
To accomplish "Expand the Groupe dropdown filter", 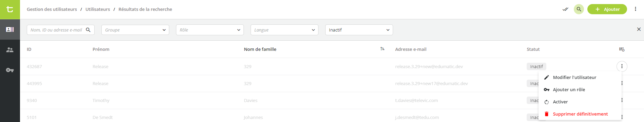I will coord(135,30).
